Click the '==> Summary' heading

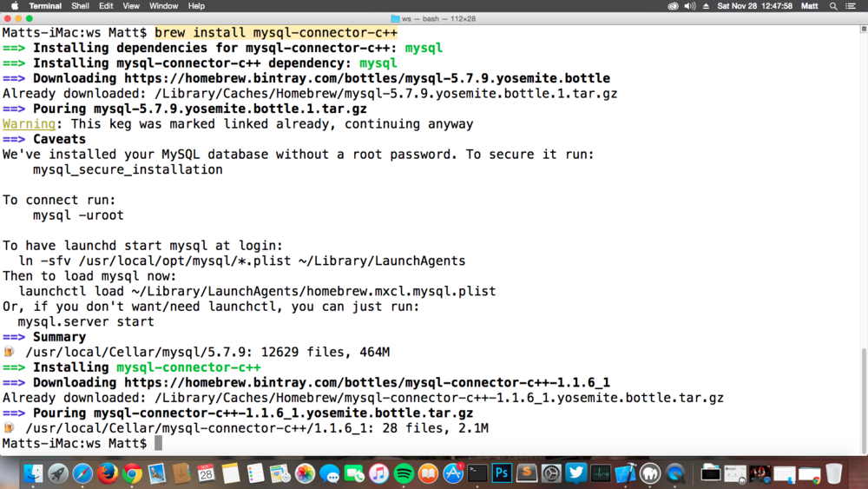click(44, 337)
